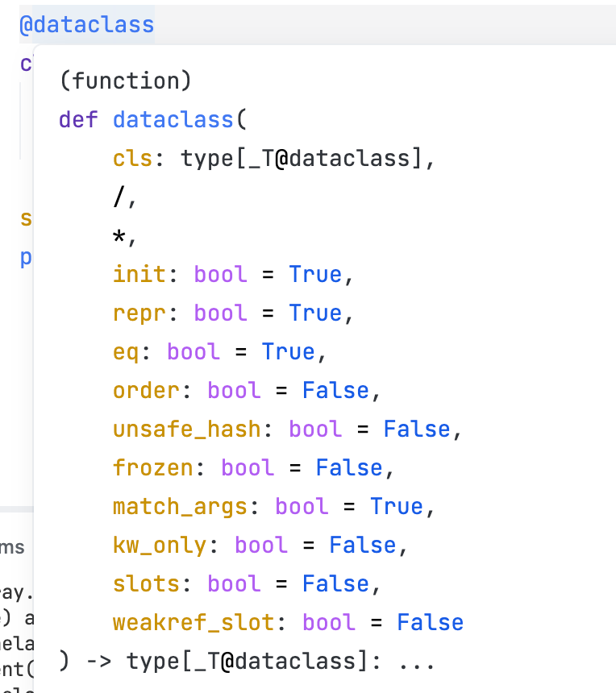The image size is (616, 693).
Task: Select the frozen parameter name
Action: [x=153, y=468]
